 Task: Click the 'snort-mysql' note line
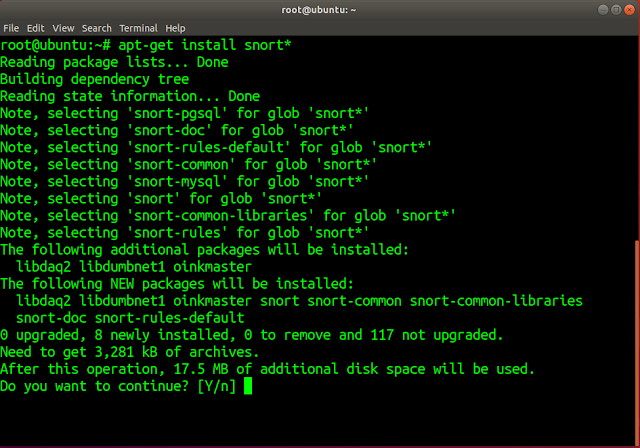[x=184, y=182]
